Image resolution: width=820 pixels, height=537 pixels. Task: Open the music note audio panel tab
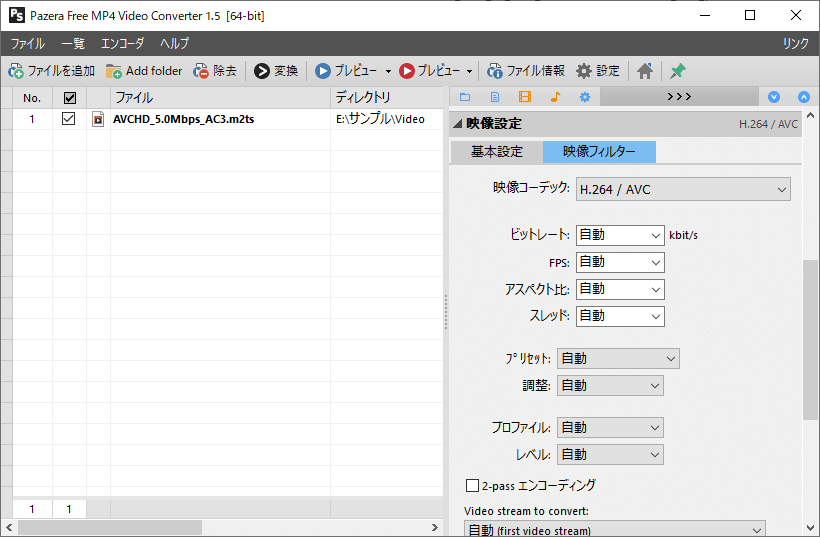click(x=555, y=97)
